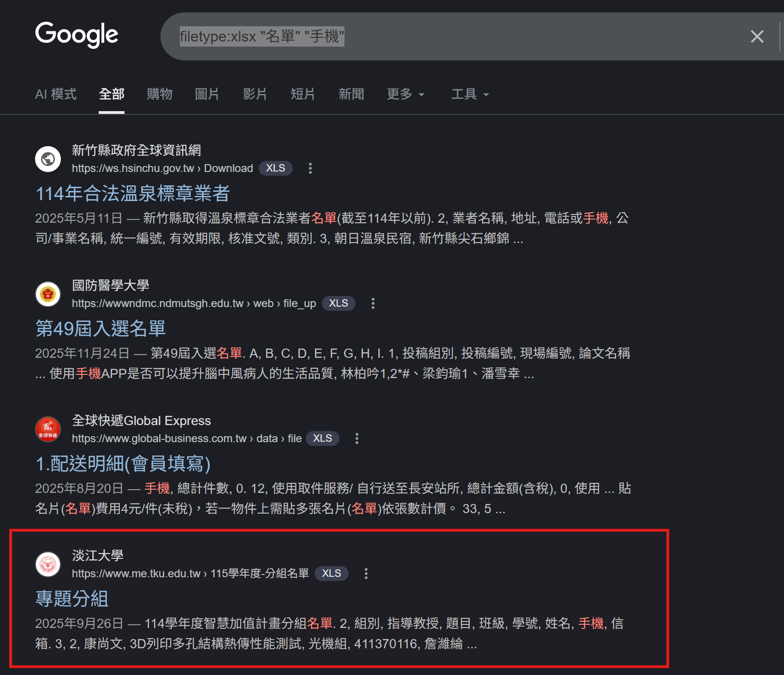Click the snippet dated 2025年9月26日
784x675 pixels.
(329, 634)
